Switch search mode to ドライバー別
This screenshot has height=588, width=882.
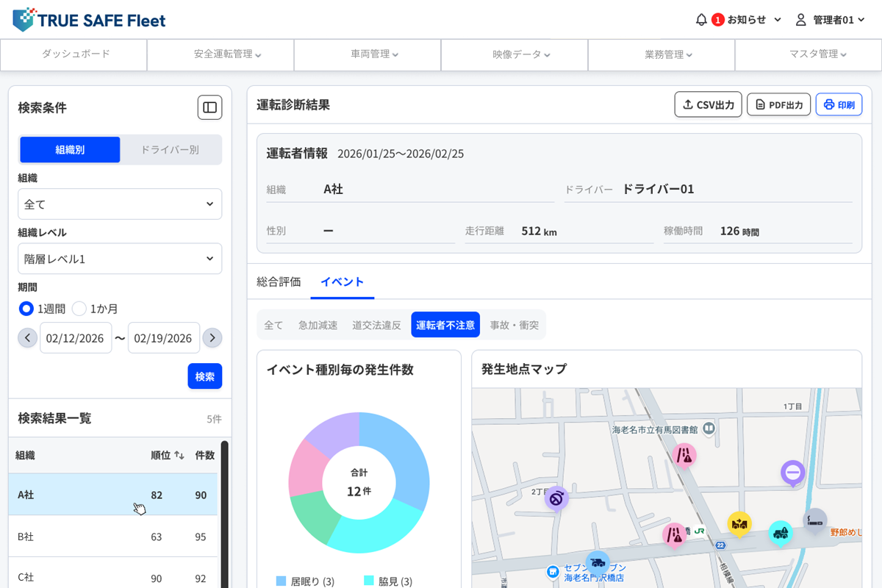pos(170,149)
